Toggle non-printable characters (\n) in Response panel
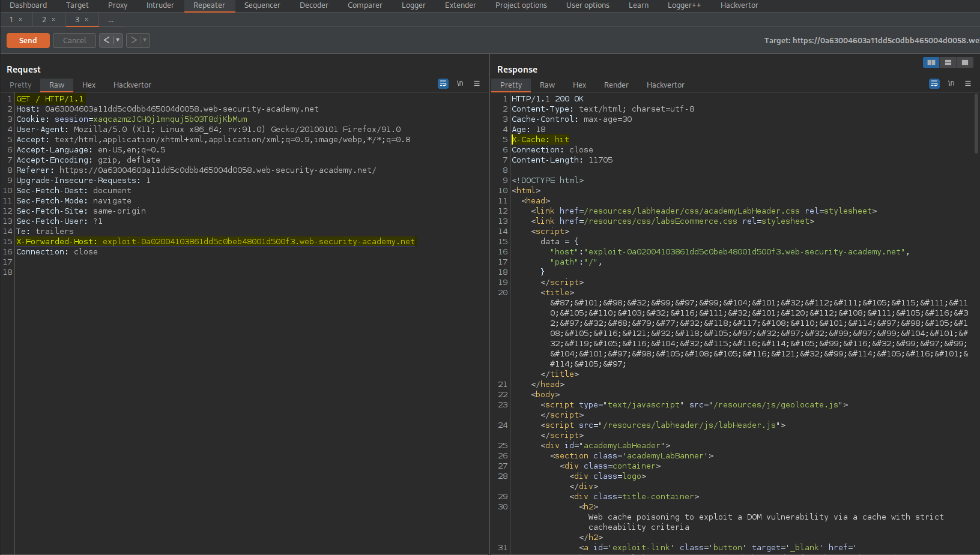 click(951, 83)
